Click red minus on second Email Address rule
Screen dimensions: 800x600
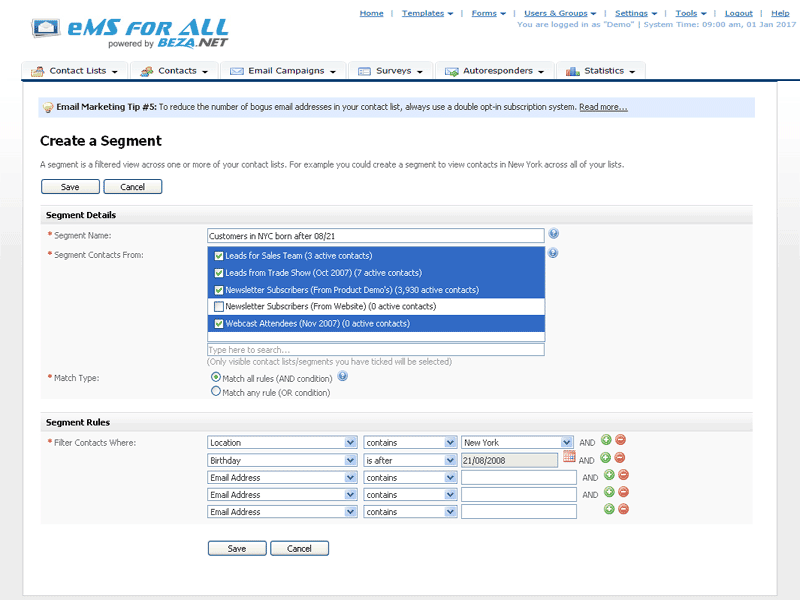pyautogui.click(x=623, y=492)
